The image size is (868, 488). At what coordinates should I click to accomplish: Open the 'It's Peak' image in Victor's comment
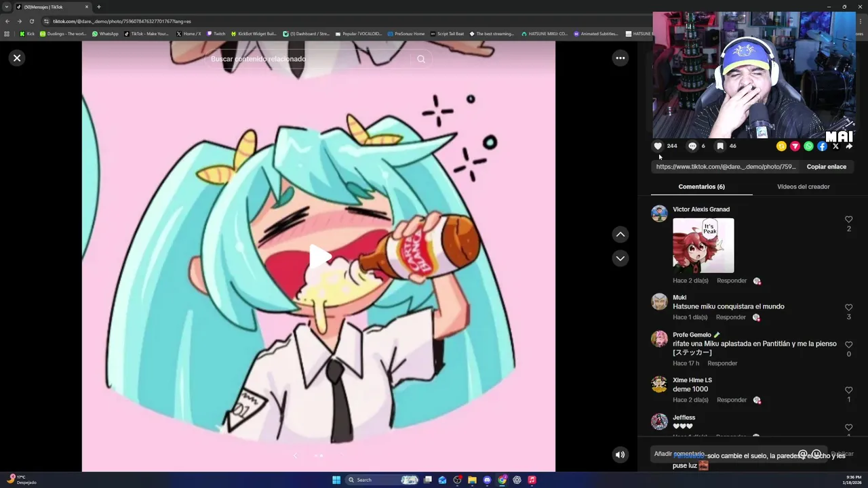pyautogui.click(x=703, y=245)
